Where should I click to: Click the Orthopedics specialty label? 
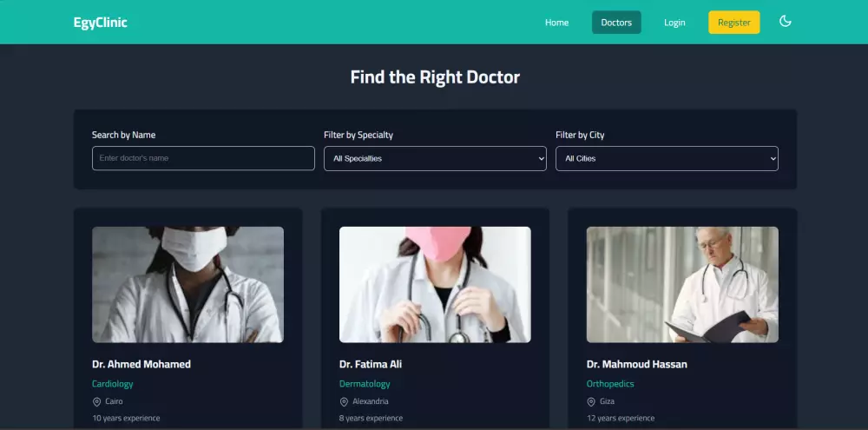coord(610,383)
